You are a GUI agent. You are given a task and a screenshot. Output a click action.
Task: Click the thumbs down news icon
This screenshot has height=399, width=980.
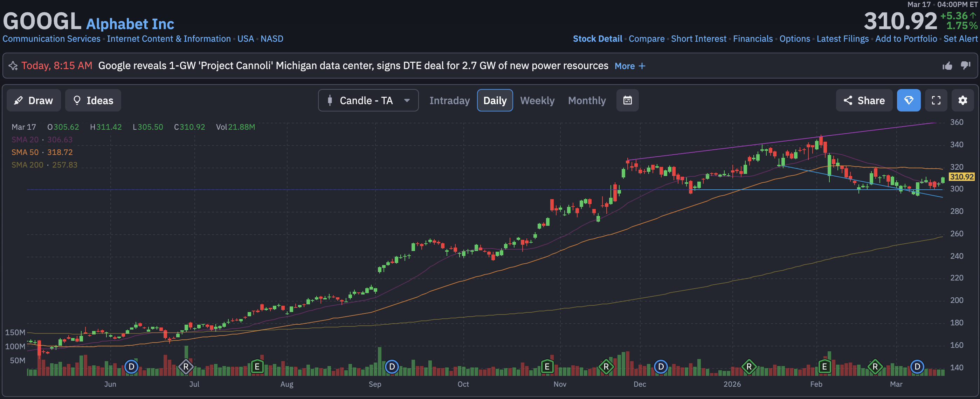click(966, 66)
